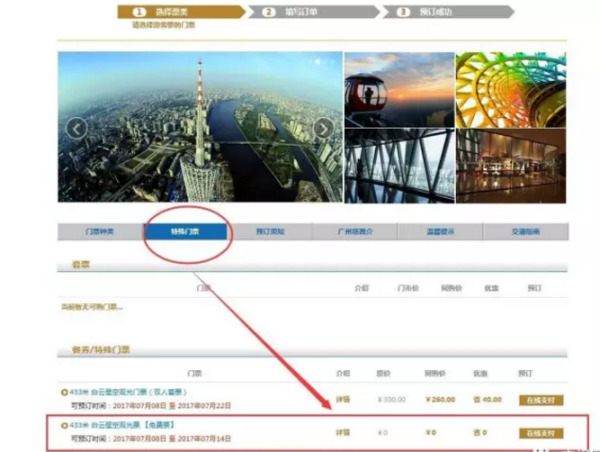Image resolution: width=600 pixels, height=452 pixels.
Task: Open 详情 for the 免票票 ticket
Action: (x=343, y=432)
